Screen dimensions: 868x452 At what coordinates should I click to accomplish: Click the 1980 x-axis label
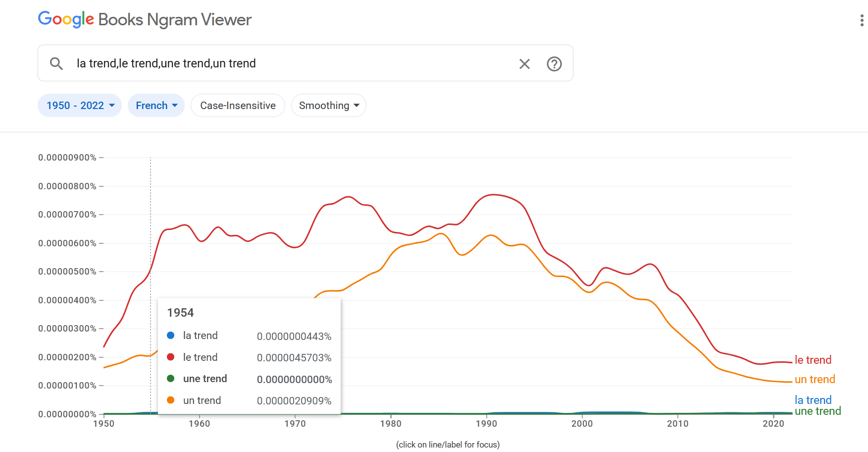tap(391, 424)
